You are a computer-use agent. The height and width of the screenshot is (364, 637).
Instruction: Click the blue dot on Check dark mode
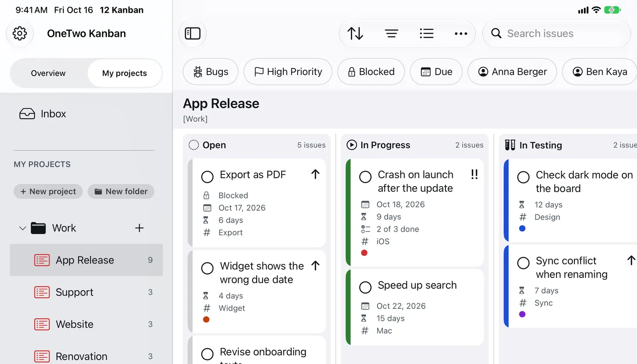[x=522, y=228]
